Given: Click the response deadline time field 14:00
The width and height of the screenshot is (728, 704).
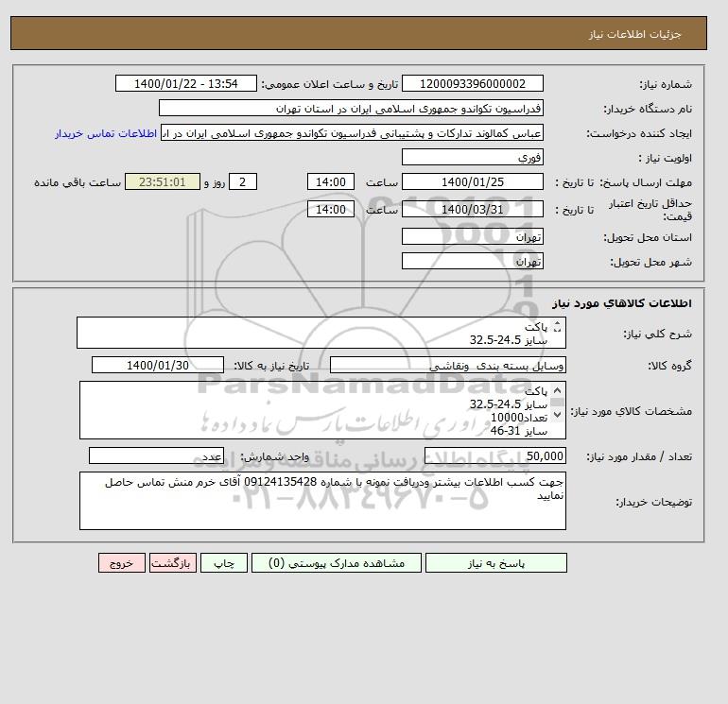Looking at the screenshot, I should tap(331, 182).
